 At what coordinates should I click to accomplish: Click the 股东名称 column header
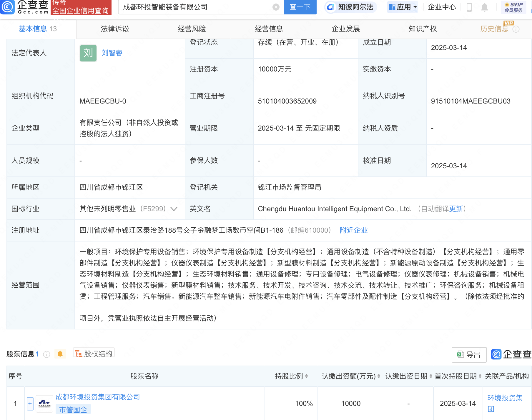coord(144,376)
